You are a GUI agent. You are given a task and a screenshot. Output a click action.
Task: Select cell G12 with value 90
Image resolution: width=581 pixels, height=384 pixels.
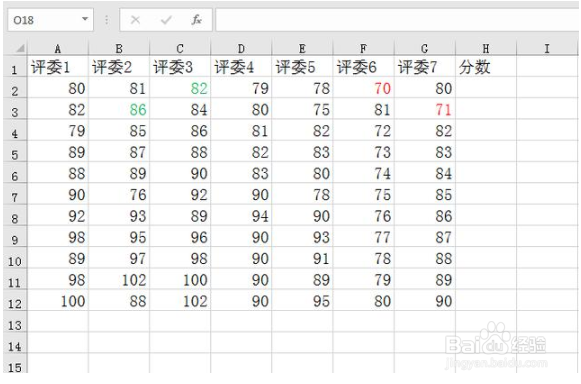[425, 301]
